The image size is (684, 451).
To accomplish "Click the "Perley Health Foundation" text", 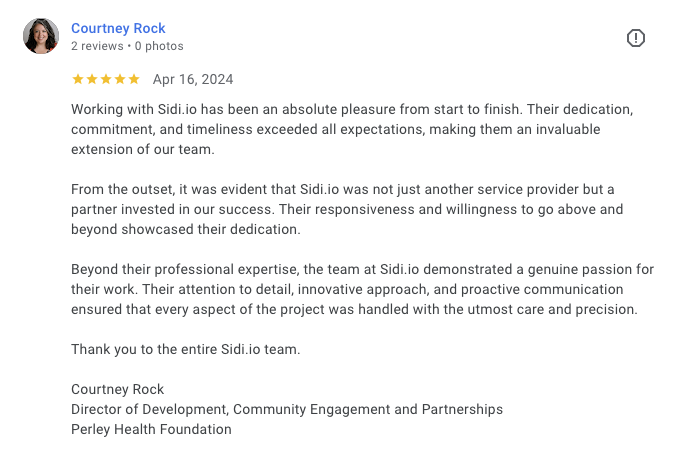I will point(151,429).
